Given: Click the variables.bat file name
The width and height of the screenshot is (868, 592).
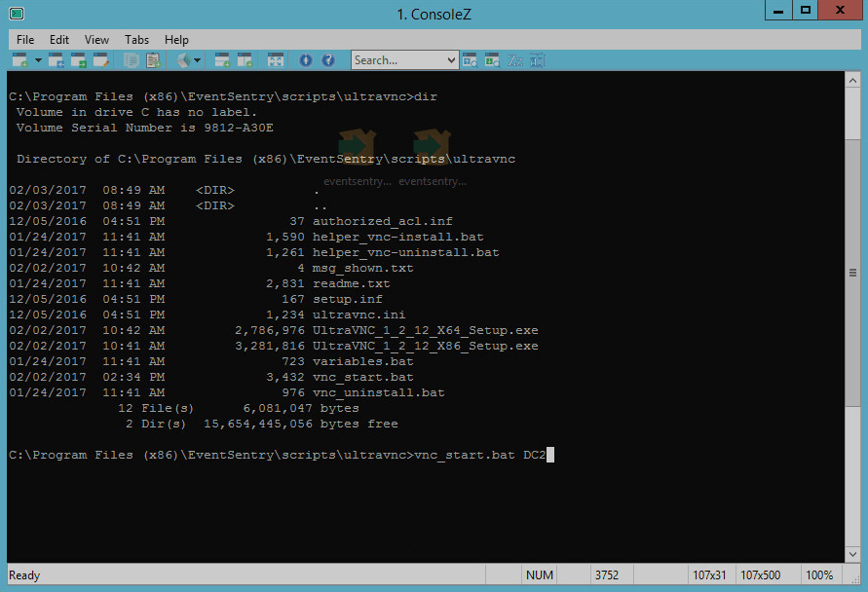Looking at the screenshot, I should coord(362,361).
